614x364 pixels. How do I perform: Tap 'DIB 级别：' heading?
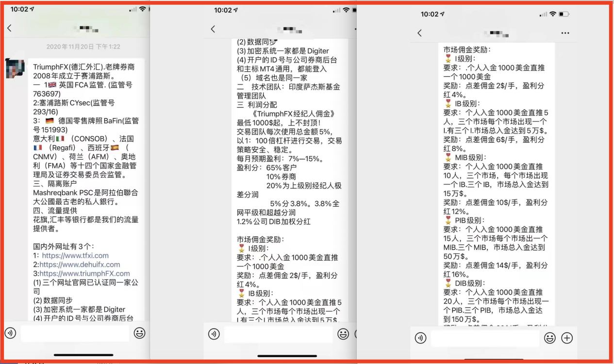470,283
